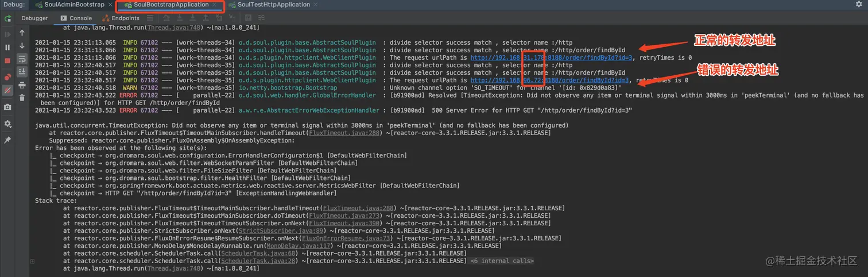Switch to the SoulTestHttpApplication debug tab

pyautogui.click(x=274, y=5)
